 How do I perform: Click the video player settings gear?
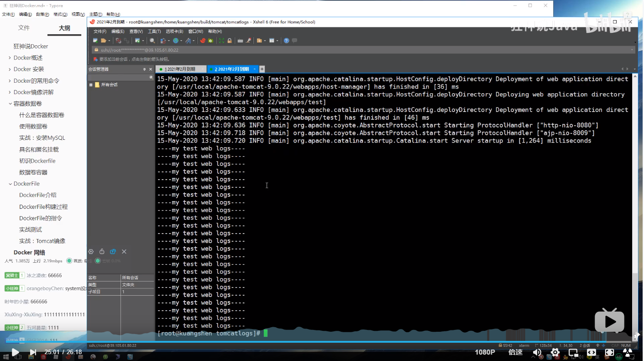point(555,352)
